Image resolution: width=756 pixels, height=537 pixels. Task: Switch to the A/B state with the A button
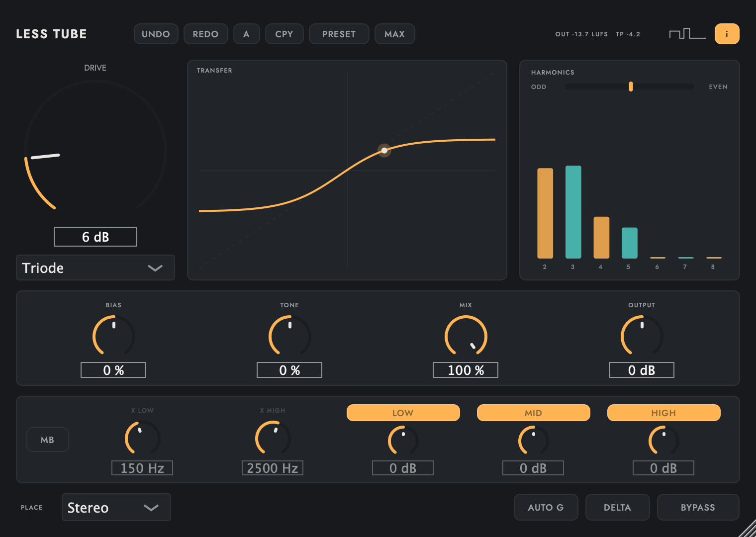point(246,34)
